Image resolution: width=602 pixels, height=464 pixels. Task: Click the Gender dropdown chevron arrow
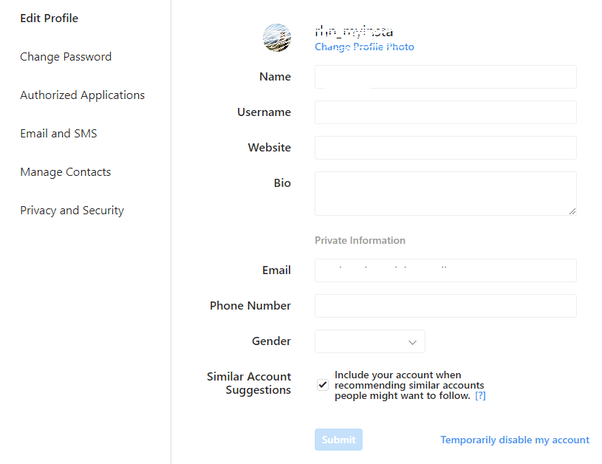pyautogui.click(x=413, y=342)
